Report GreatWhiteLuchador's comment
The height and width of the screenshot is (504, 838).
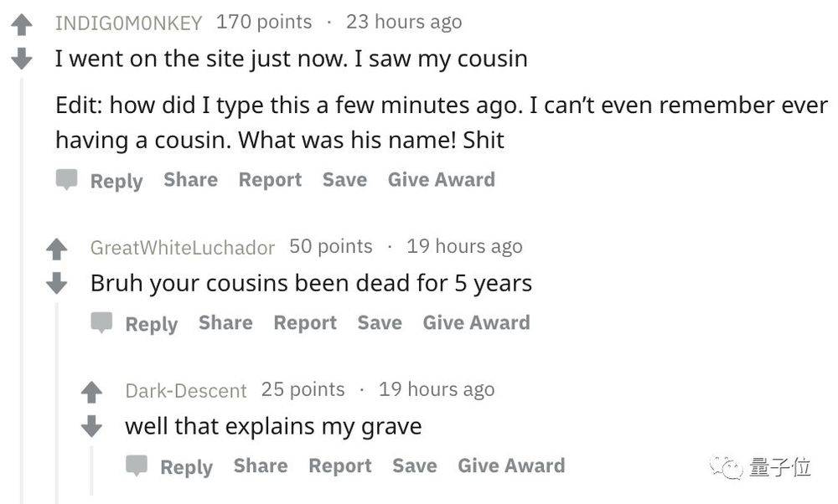click(x=305, y=323)
